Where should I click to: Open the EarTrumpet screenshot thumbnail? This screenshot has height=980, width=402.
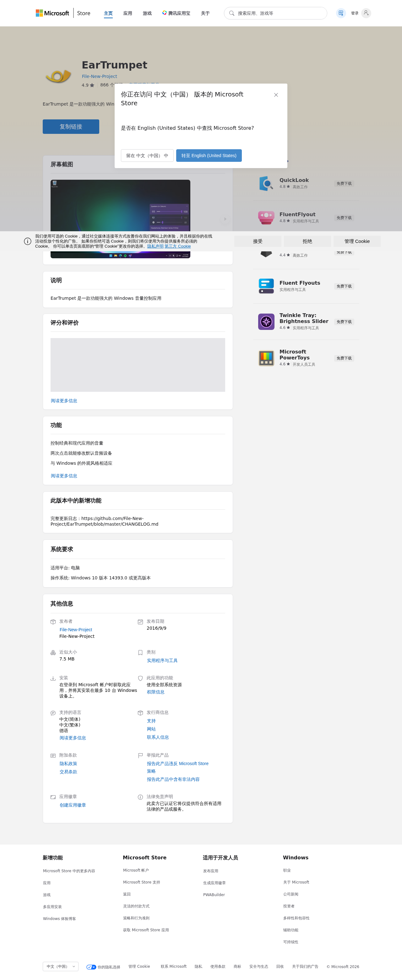tap(120, 219)
